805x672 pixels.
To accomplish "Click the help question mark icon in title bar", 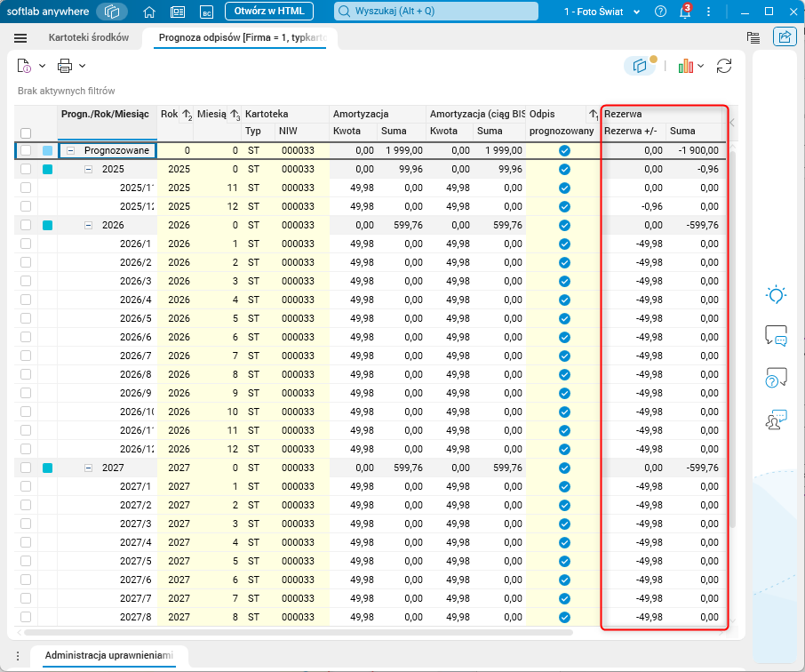I will click(x=660, y=12).
